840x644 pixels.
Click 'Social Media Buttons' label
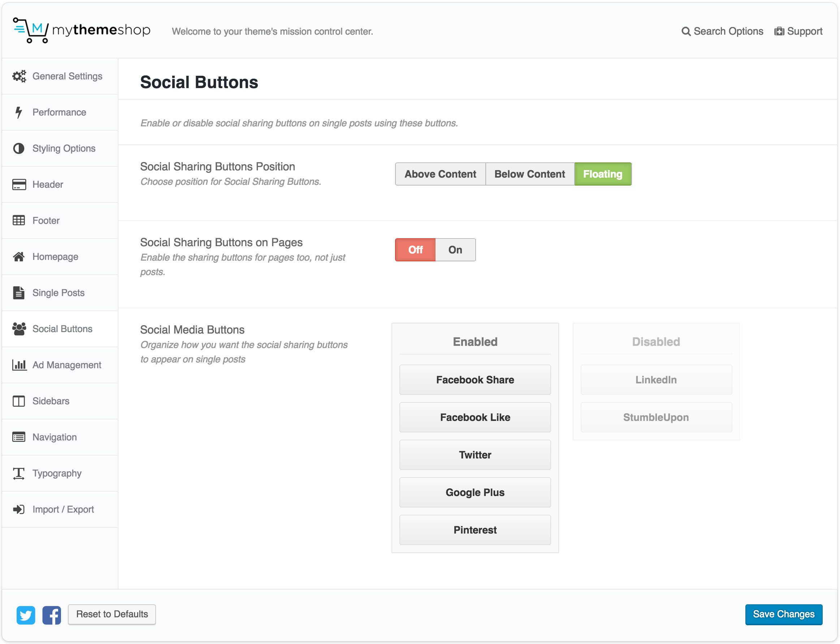pyautogui.click(x=192, y=330)
